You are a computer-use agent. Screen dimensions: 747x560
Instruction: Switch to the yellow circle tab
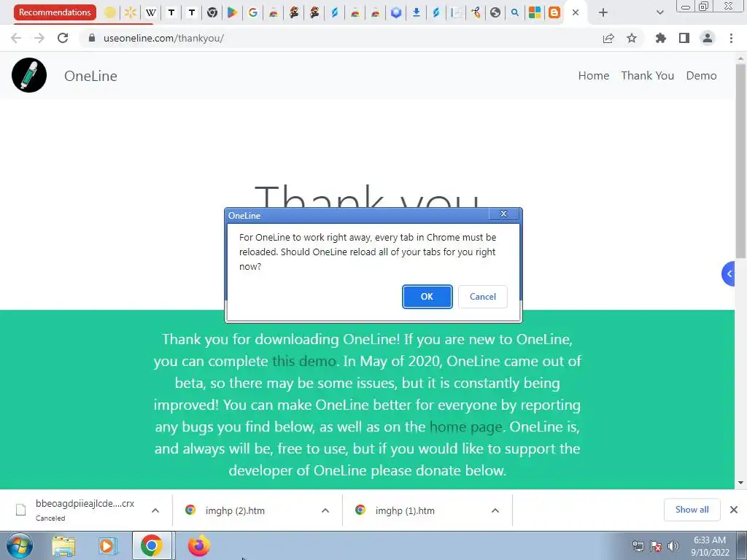[109, 12]
